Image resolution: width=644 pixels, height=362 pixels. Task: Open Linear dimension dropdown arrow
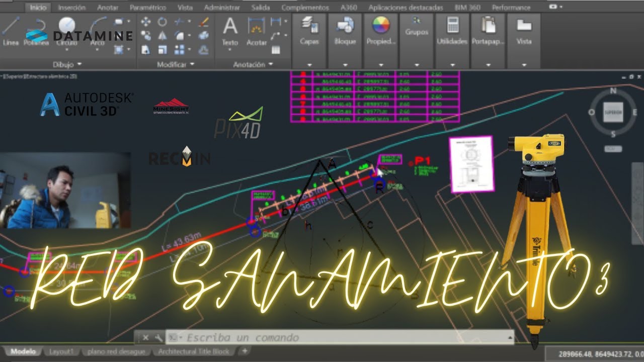tap(285, 22)
